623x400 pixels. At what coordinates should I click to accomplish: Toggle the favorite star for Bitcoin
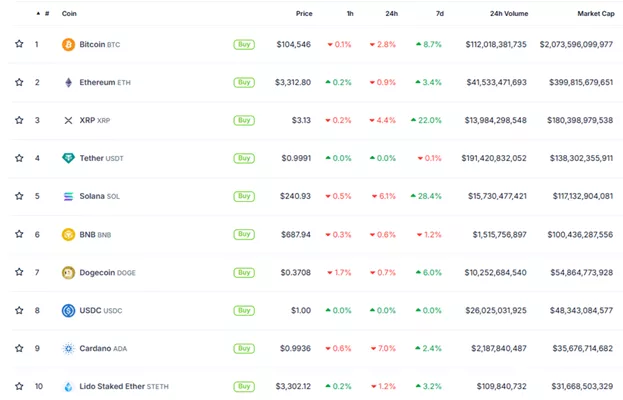tap(19, 45)
